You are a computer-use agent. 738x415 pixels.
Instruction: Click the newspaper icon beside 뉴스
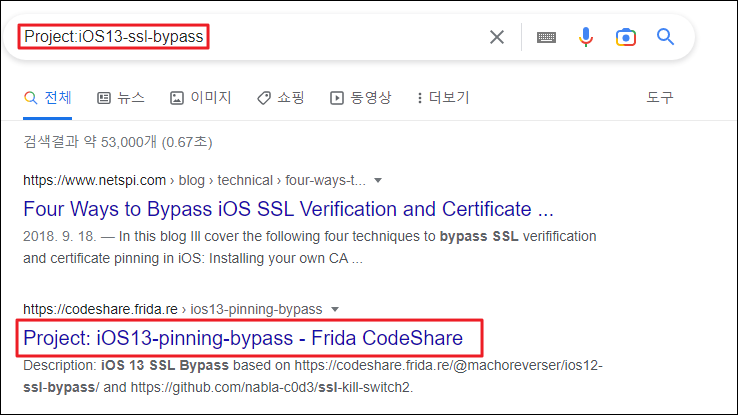pos(104,98)
